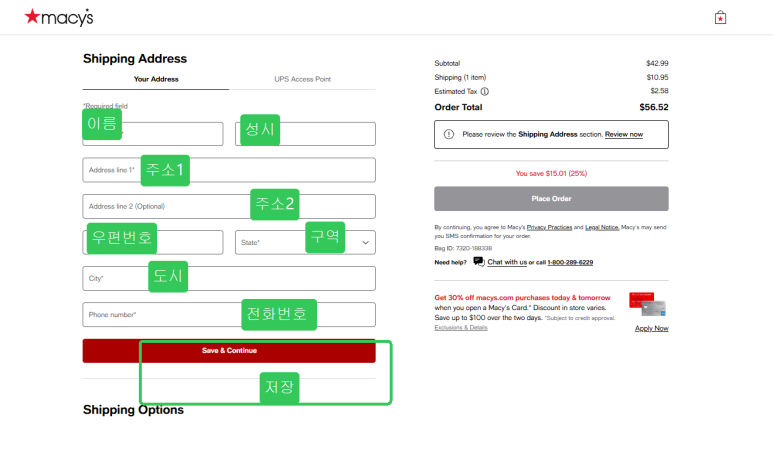773x449 pixels.
Task: Open the shopping bag icon
Action: 719,17
